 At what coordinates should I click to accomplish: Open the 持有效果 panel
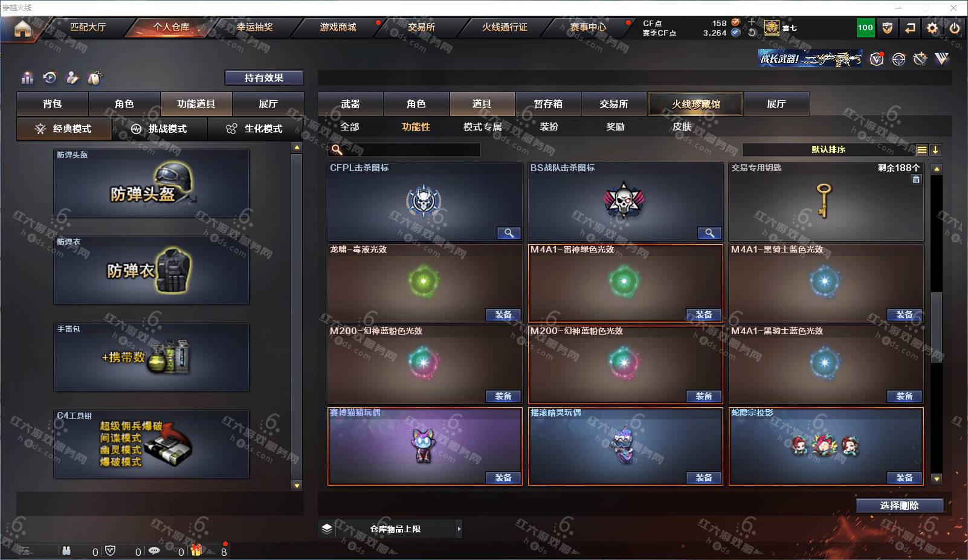point(264,78)
